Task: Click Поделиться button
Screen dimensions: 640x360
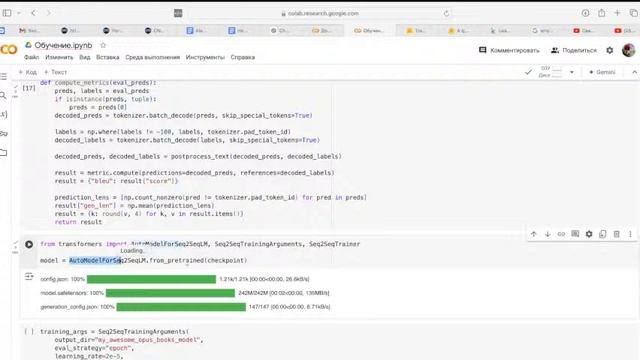Action: click(573, 50)
